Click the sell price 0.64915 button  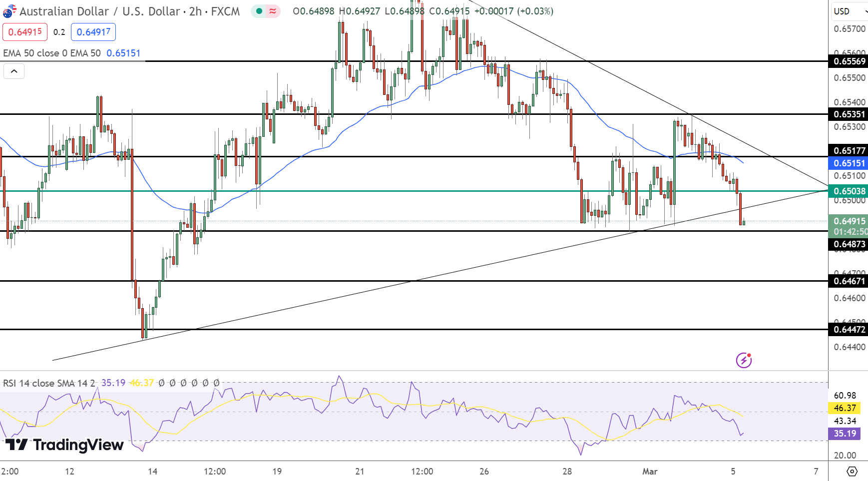[25, 32]
